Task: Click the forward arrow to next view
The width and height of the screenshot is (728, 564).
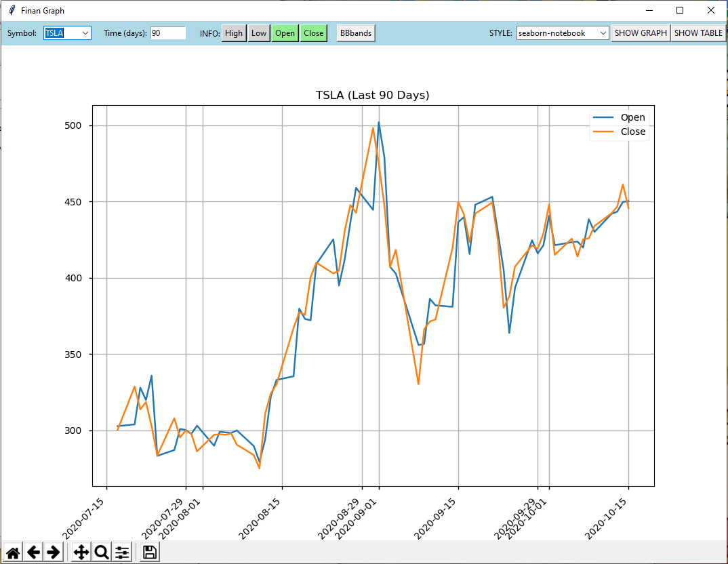Action: (x=54, y=552)
